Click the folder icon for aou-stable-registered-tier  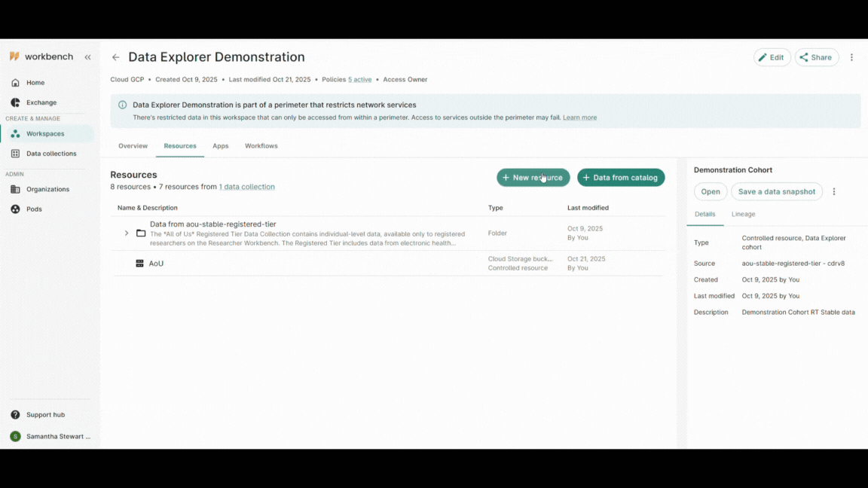click(x=141, y=233)
